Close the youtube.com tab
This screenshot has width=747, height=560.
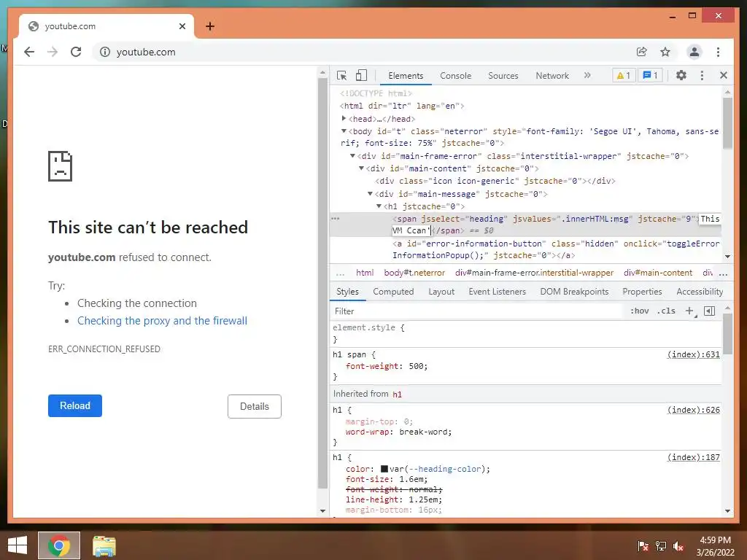(x=182, y=26)
